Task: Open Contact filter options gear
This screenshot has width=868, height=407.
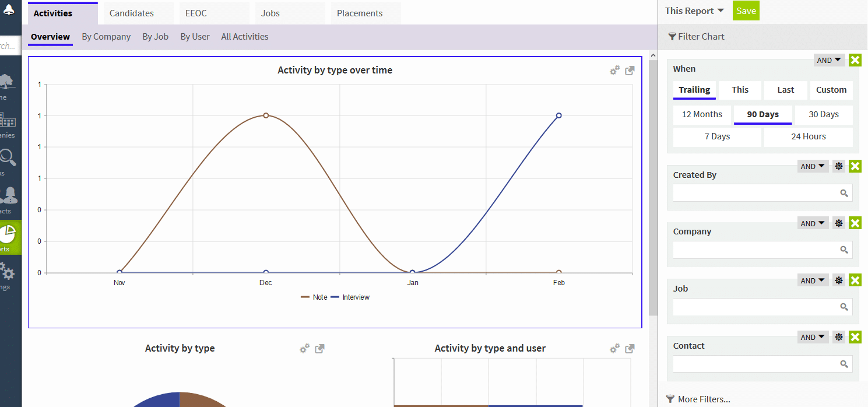Action: [839, 337]
